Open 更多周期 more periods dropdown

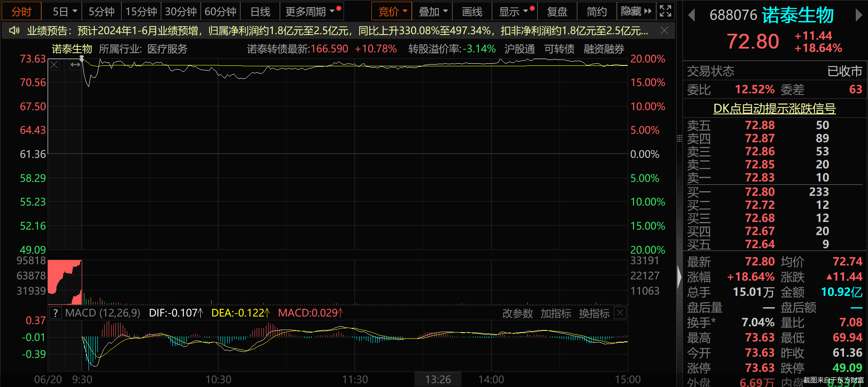[x=312, y=11]
